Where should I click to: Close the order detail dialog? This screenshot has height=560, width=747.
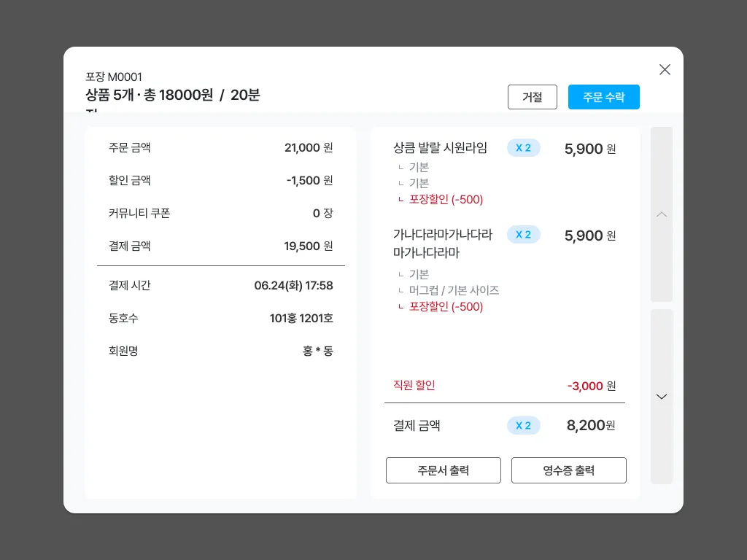pyautogui.click(x=665, y=69)
